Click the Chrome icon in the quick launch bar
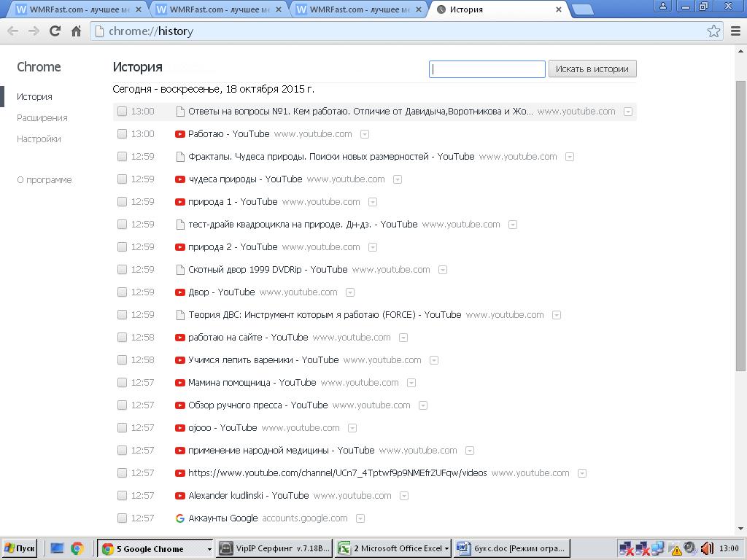 click(x=77, y=548)
